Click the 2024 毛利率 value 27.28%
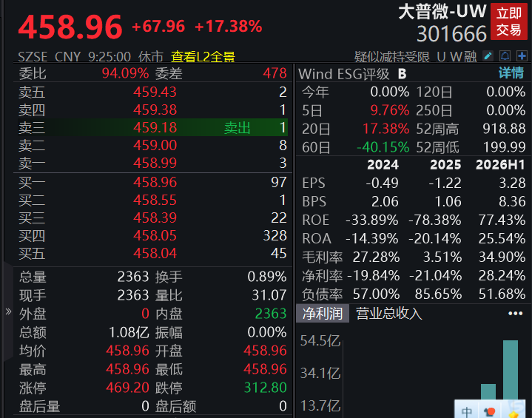532x418 pixels. (377, 257)
